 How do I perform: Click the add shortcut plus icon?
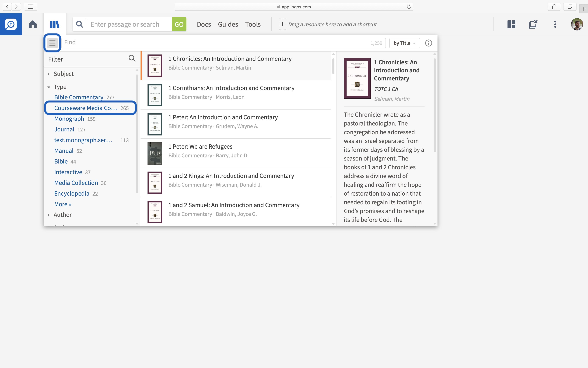click(x=282, y=24)
